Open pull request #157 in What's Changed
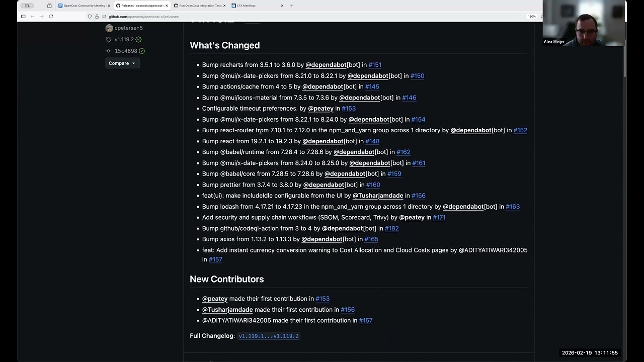This screenshot has height=362, width=644. pos(215,259)
